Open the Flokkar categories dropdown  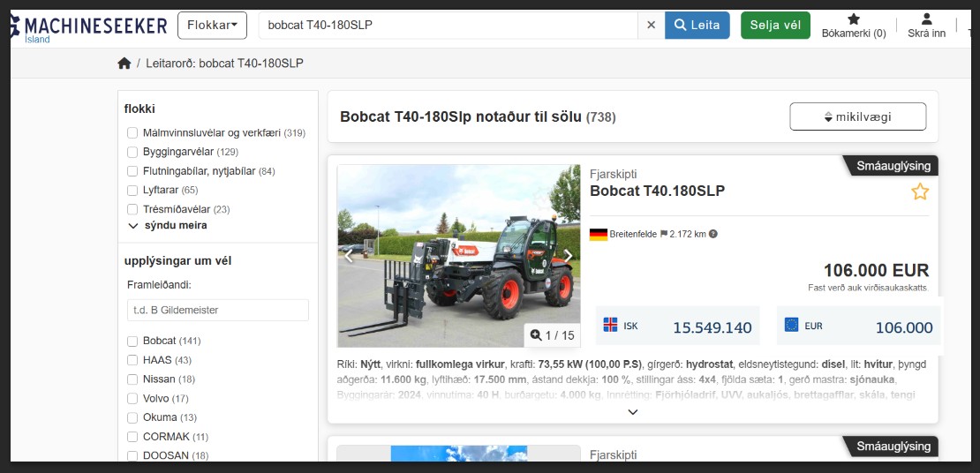[213, 26]
